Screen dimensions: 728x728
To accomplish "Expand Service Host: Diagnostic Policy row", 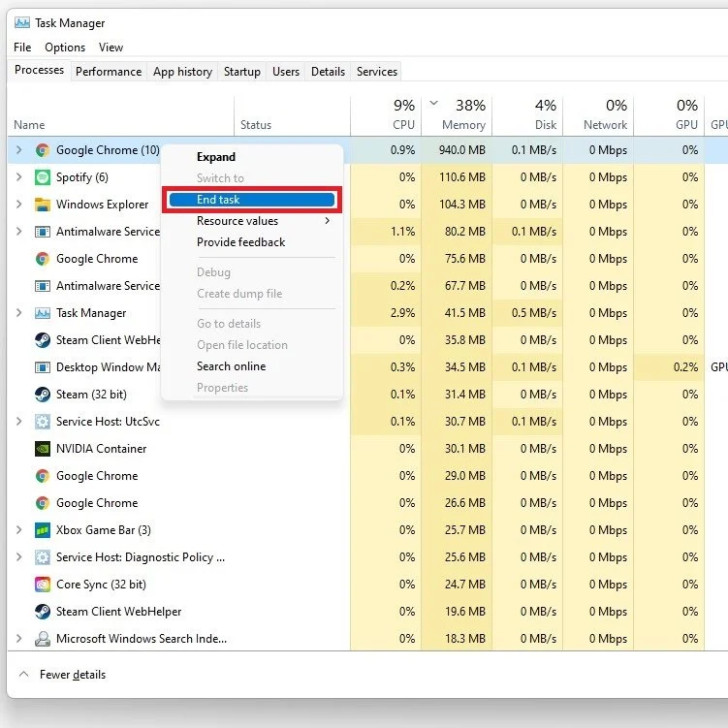I will [x=18, y=557].
